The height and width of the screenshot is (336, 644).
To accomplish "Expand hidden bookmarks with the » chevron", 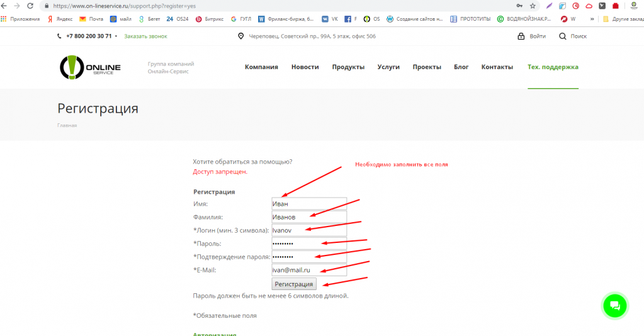I will click(x=592, y=19).
